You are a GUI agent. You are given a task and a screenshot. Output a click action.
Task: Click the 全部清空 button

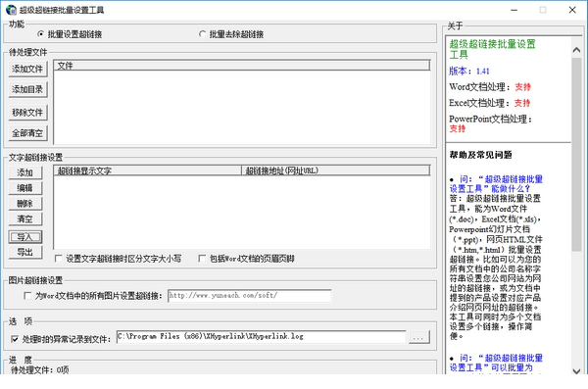point(27,133)
